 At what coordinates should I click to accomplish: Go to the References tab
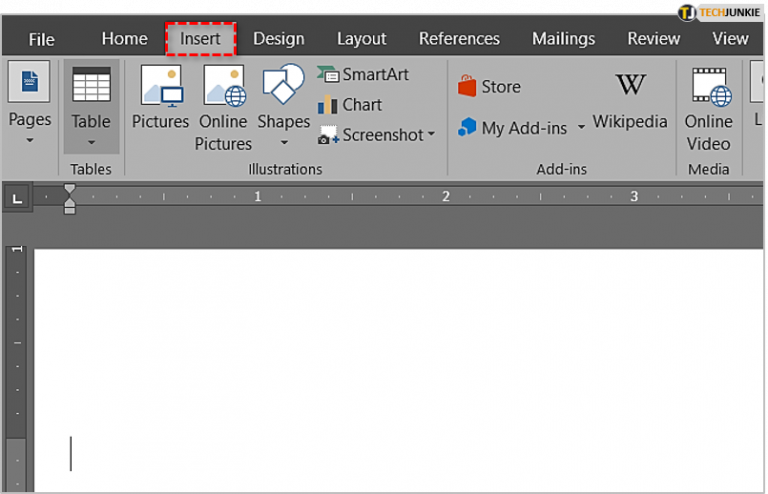click(x=459, y=39)
